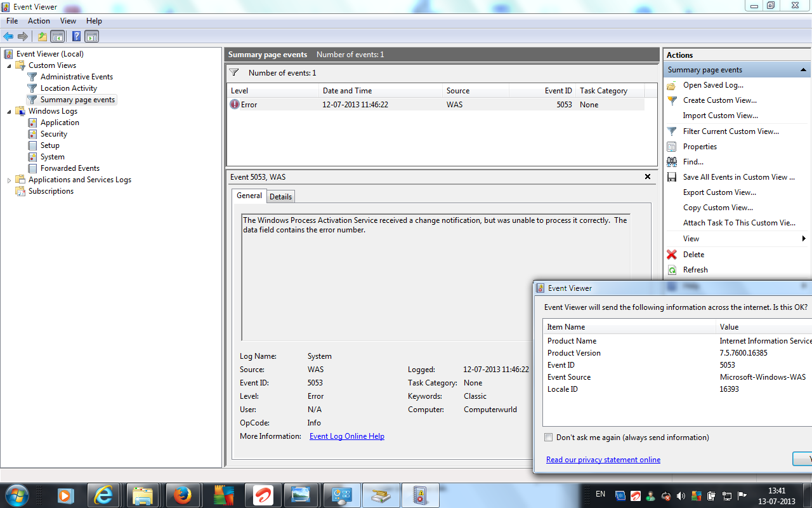Navigate back using the blue arrow

click(x=8, y=36)
